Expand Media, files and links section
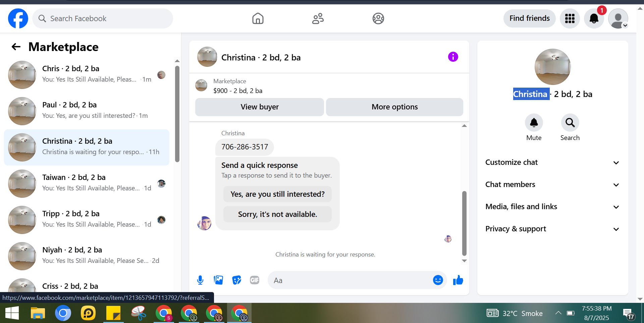The width and height of the screenshot is (644, 323). coord(553,207)
